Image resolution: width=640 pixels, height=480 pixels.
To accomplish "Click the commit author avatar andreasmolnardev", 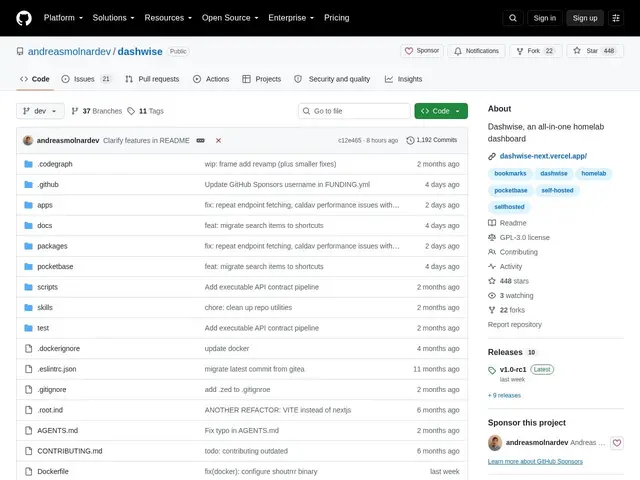I will click(x=28, y=140).
